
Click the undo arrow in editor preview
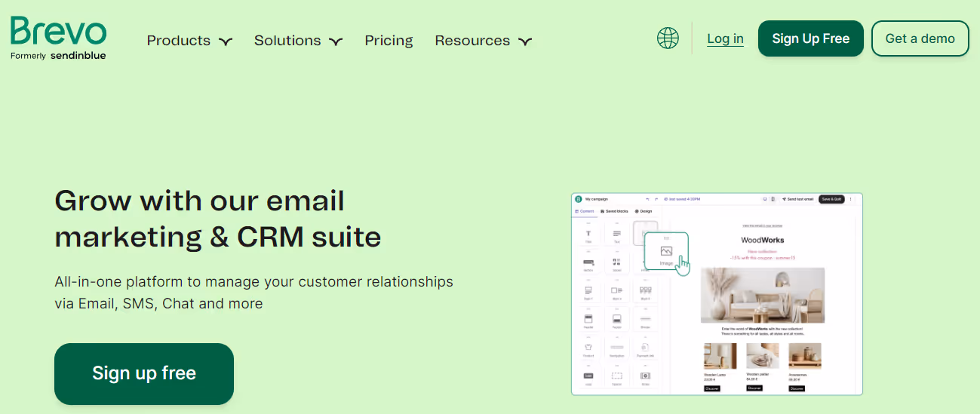point(647,199)
